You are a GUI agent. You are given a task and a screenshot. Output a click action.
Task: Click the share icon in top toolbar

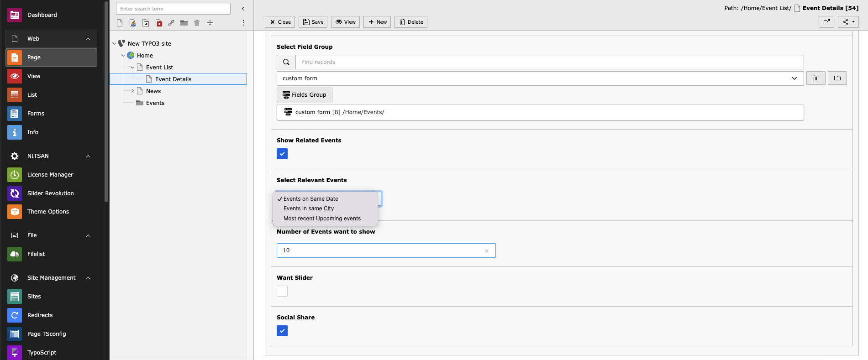coord(848,21)
